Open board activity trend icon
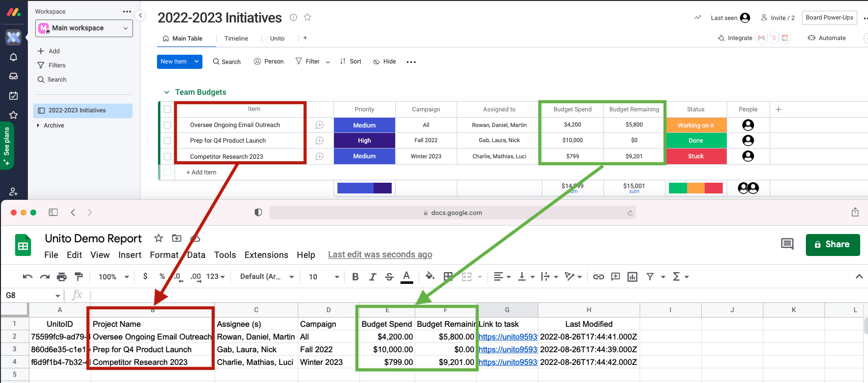Screen dimensions: 868x383 (697, 18)
